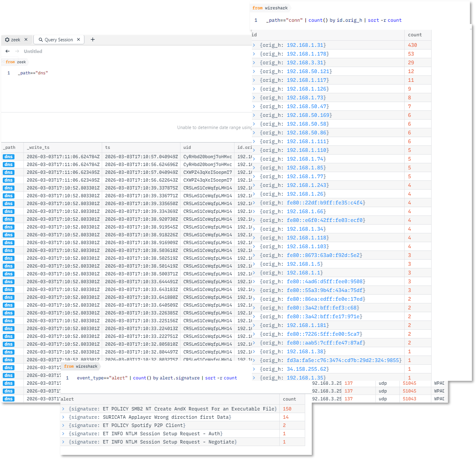The width and height of the screenshot is (476, 459).
Task: Switch to the Query Session tab
Action: (58, 40)
